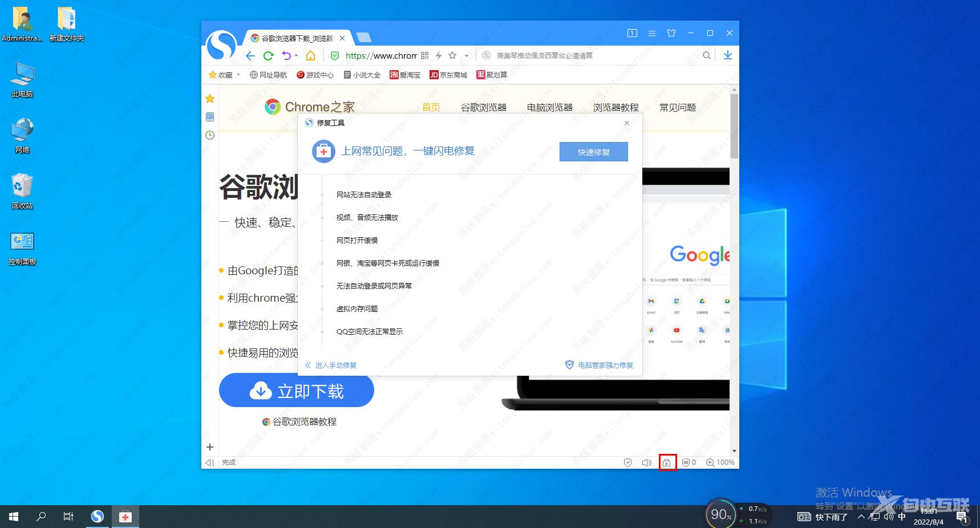
Task: Click the 快速修复 button
Action: click(594, 152)
